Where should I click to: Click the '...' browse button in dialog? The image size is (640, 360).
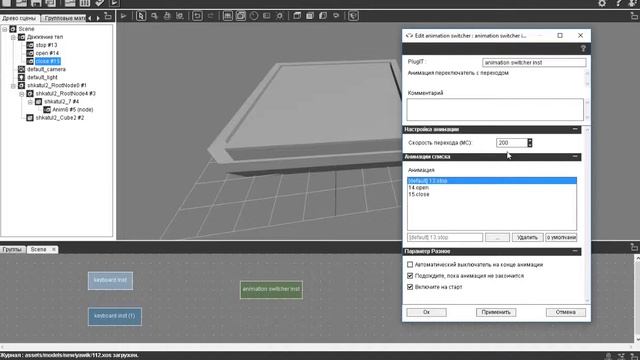click(497, 237)
